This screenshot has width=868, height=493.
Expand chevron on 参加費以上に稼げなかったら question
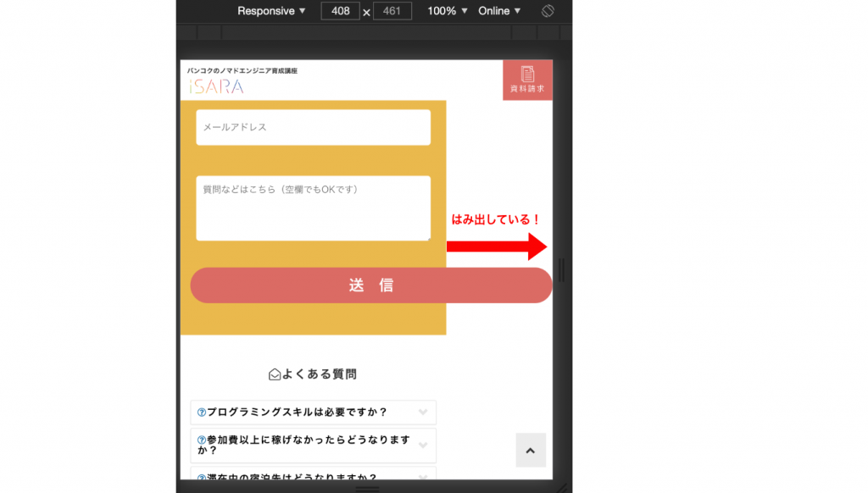[423, 446]
